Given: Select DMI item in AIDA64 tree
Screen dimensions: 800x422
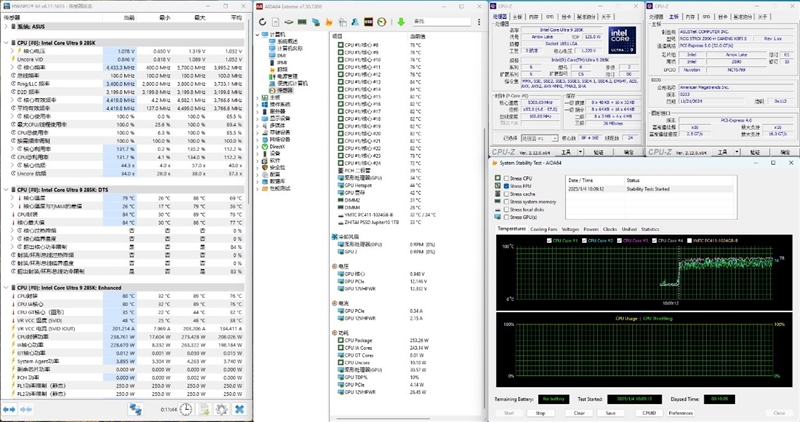Looking at the screenshot, I should (278, 55).
